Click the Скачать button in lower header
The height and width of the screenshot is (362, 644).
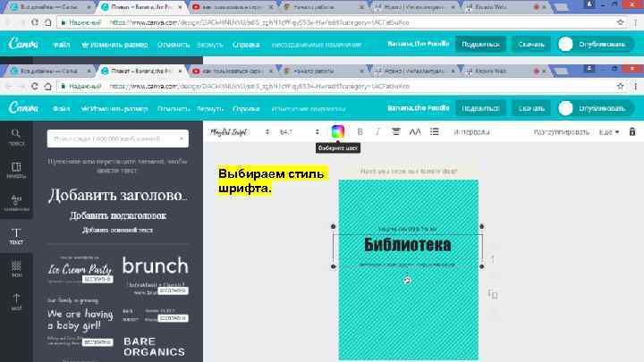(x=531, y=108)
